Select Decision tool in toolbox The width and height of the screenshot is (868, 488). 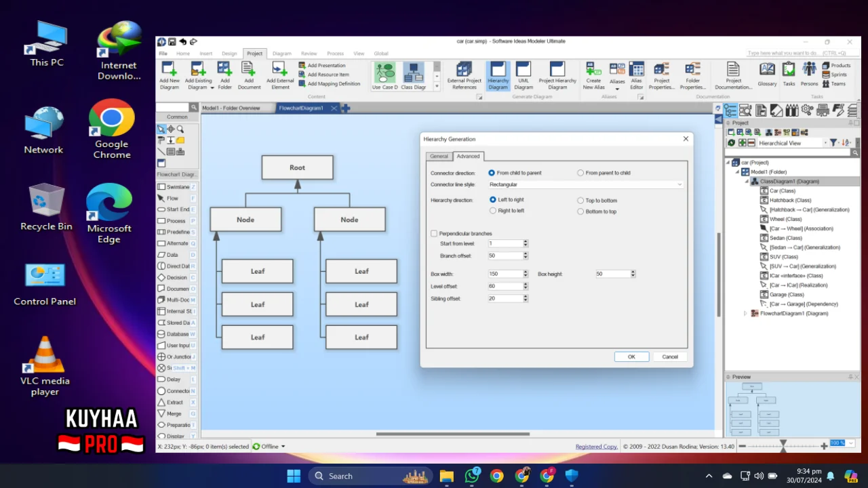pyautogui.click(x=177, y=277)
